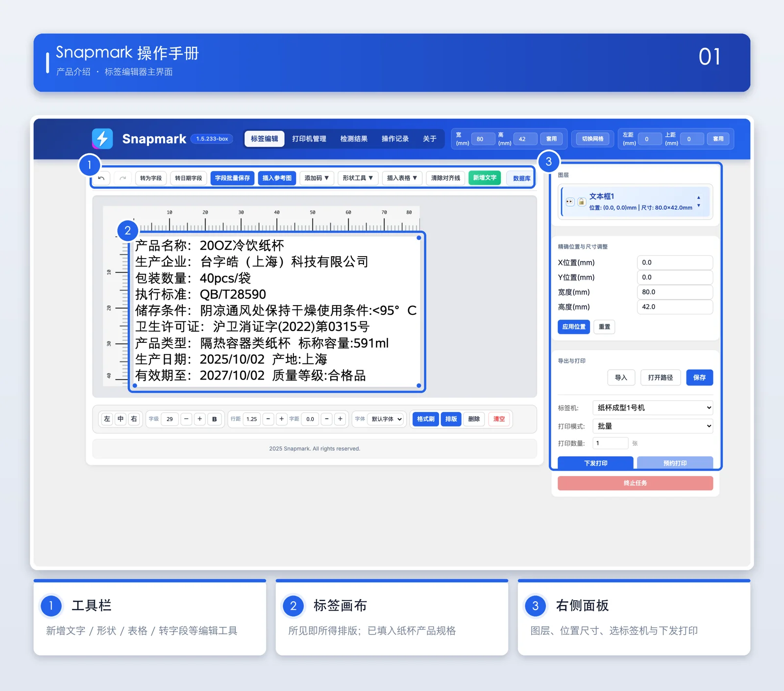Expand the 形状工具 dropdown

tap(358, 178)
